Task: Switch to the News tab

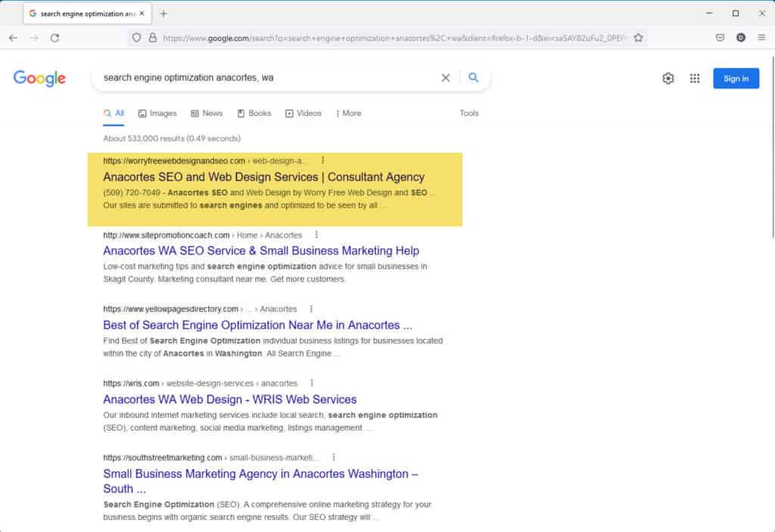Action: tap(207, 114)
